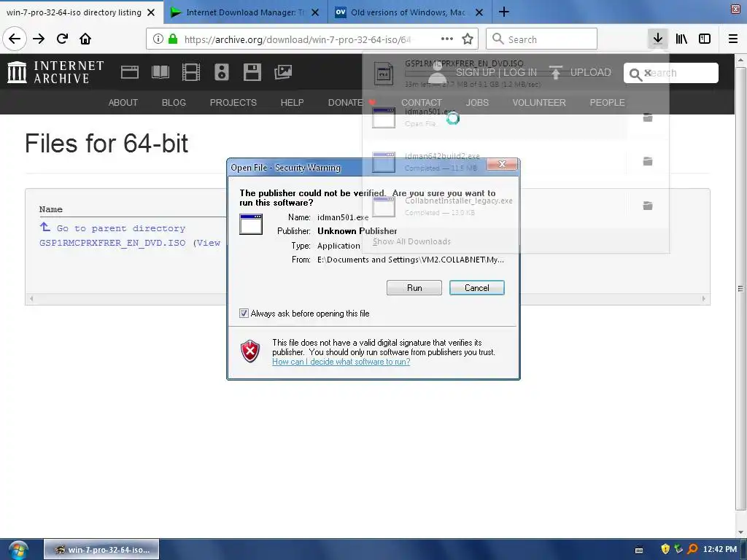Open the VOLUNTEER nav item
This screenshot has width=747, height=560.
click(x=539, y=102)
